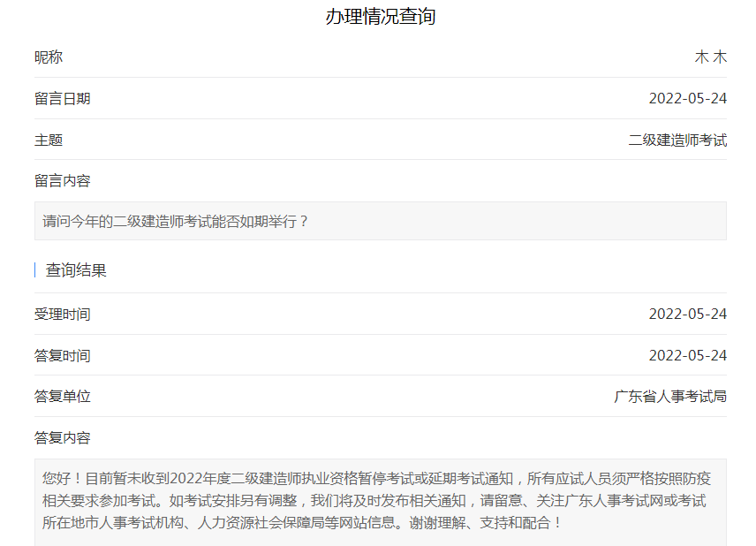
Task: Click the reply line starting 所在地市人事考试机构
Action: tap(302, 523)
